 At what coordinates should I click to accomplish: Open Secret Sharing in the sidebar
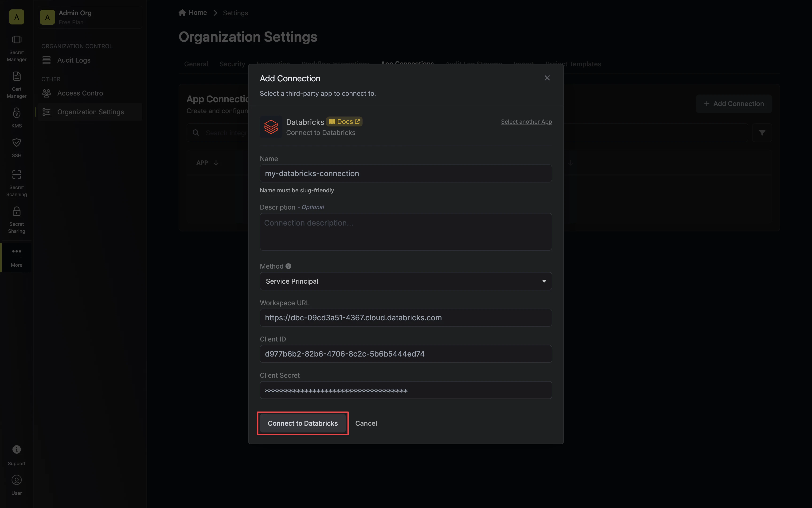pyautogui.click(x=16, y=220)
